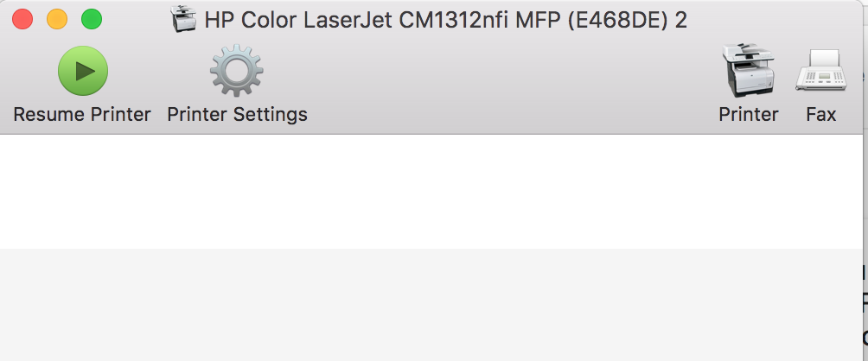Open the Printer Settings gear icon
This screenshot has height=361, width=868.
click(237, 71)
